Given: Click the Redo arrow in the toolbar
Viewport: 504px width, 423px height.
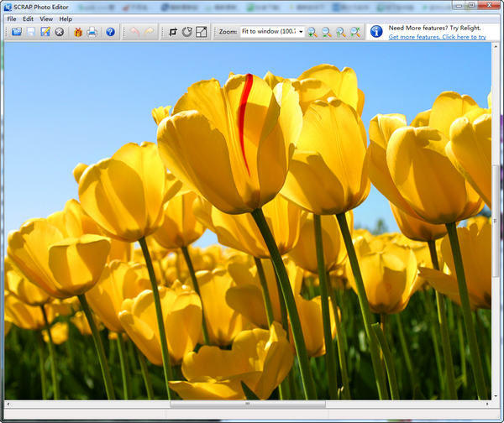Looking at the screenshot, I should point(150,32).
